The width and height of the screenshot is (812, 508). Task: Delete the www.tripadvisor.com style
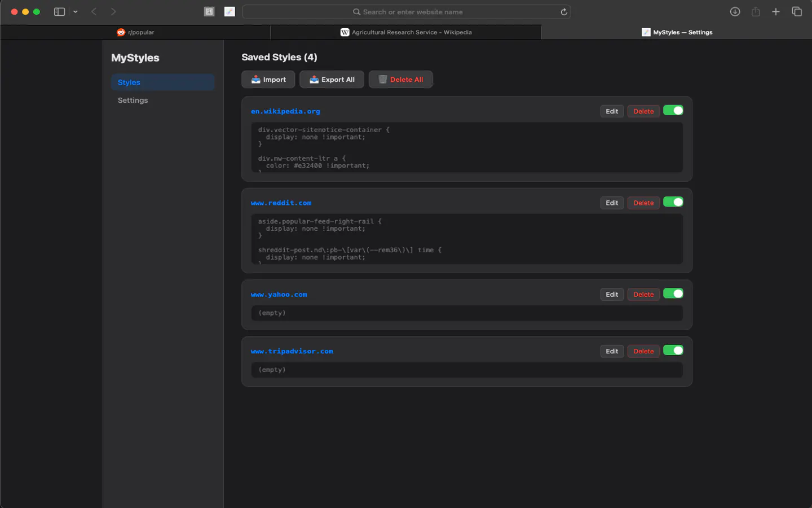pos(643,351)
